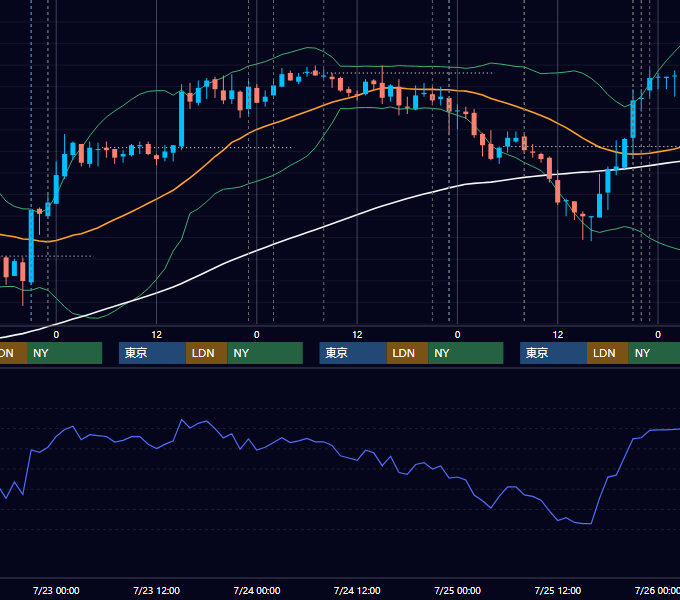
Task: Click the 7/24 12:00 date label
Action: click(357, 590)
